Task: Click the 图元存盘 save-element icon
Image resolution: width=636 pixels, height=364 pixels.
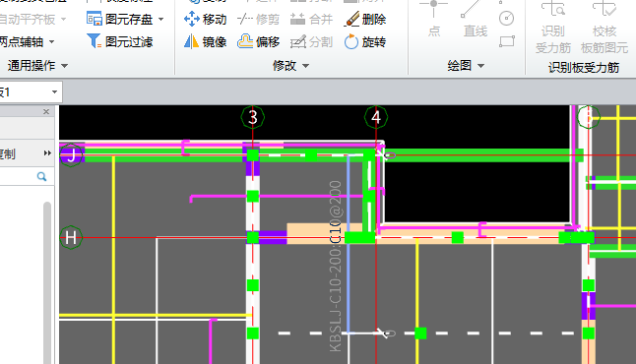Action: pyautogui.click(x=95, y=19)
